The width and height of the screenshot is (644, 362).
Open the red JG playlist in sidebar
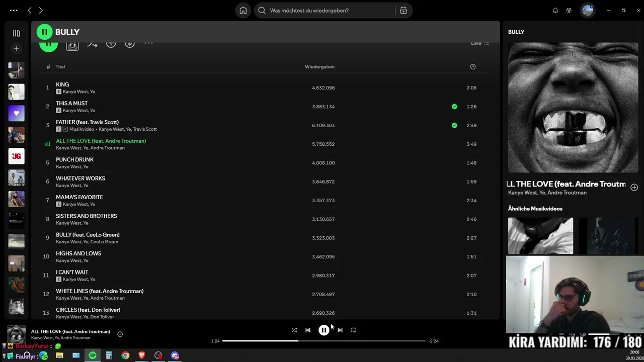click(x=16, y=156)
